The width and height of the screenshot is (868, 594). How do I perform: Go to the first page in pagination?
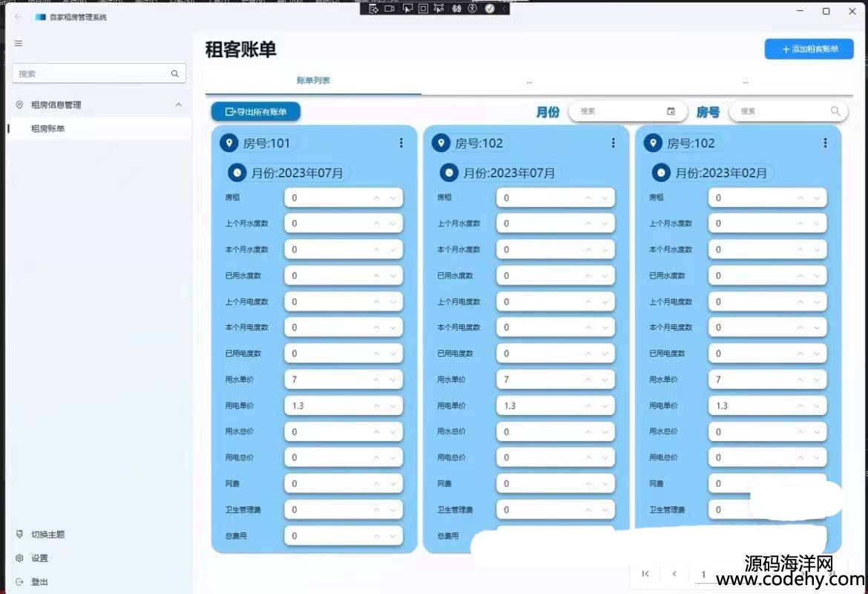click(x=645, y=573)
